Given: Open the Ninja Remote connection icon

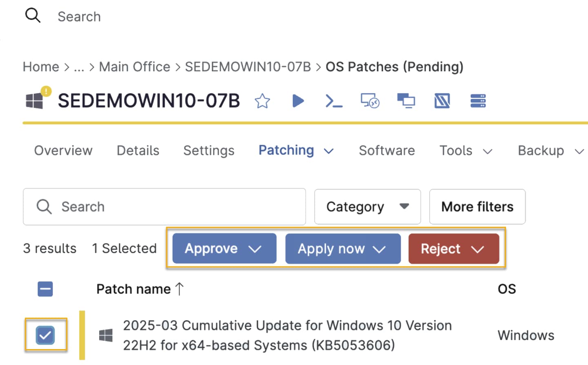Looking at the screenshot, I should (442, 101).
